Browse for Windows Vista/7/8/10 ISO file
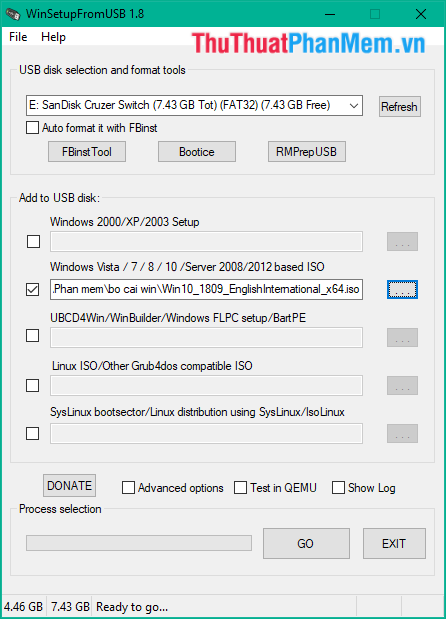 click(x=402, y=290)
